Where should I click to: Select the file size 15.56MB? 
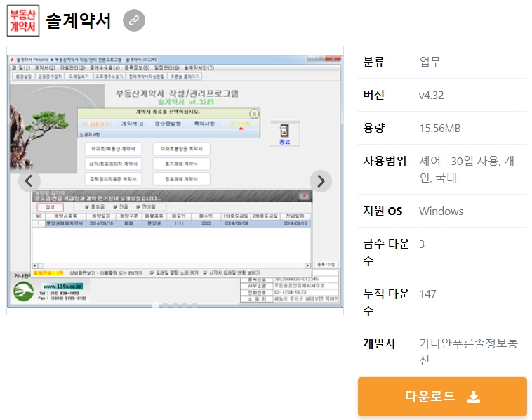tap(440, 128)
